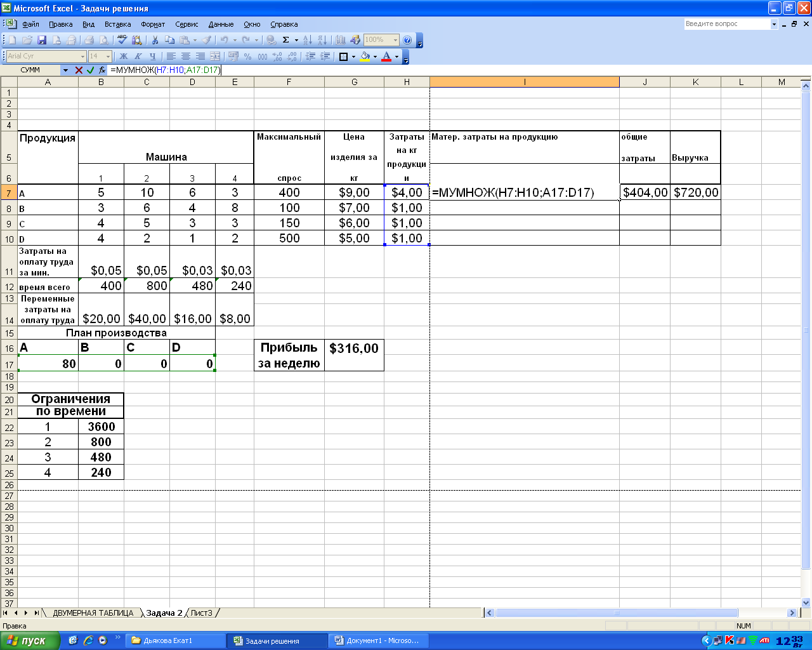Screen dimensions: 812x650
Task: Select the profit cell showing $316,00
Action: coord(354,348)
